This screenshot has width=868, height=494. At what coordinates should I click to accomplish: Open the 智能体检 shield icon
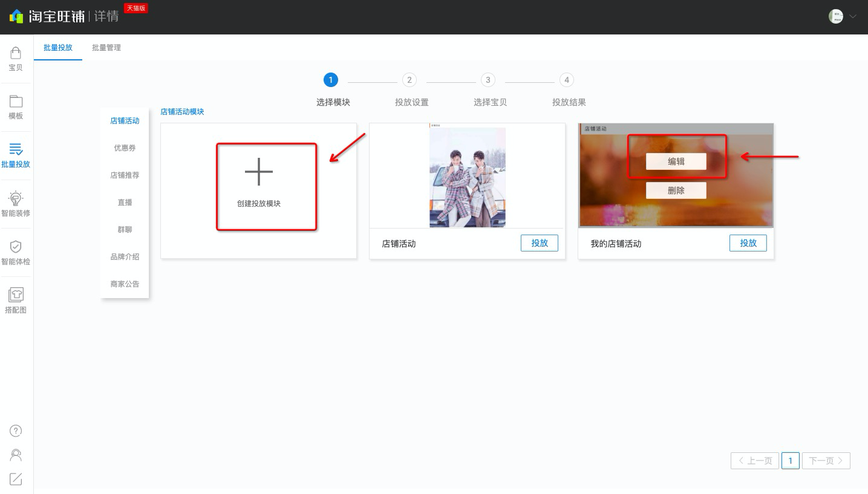16,247
